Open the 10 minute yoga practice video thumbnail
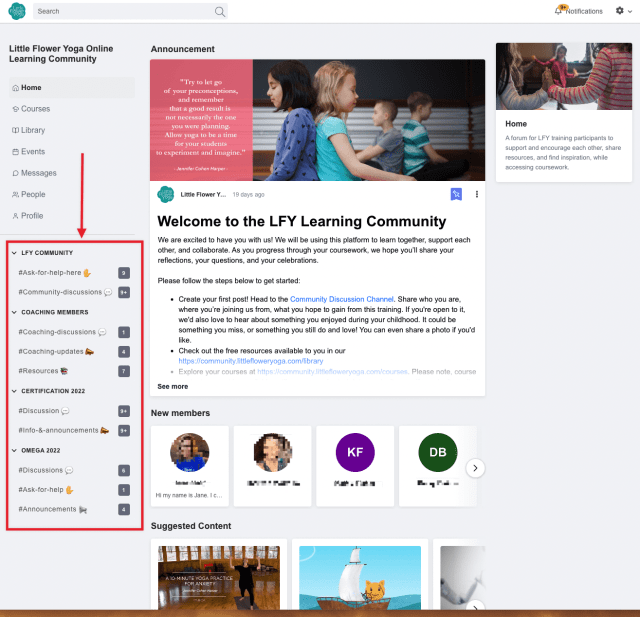 pyautogui.click(x=219, y=577)
